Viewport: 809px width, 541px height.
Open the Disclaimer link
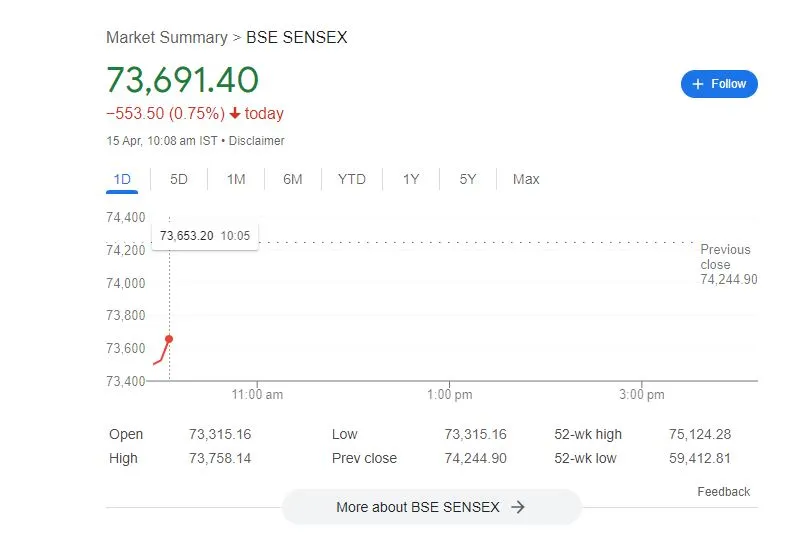257,141
